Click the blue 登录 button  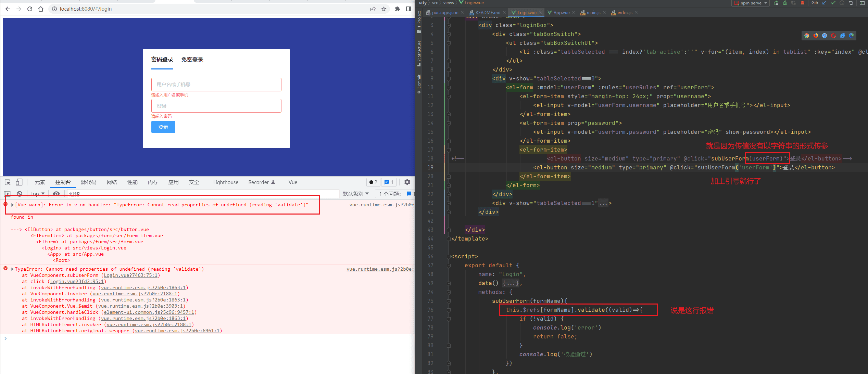pos(163,127)
